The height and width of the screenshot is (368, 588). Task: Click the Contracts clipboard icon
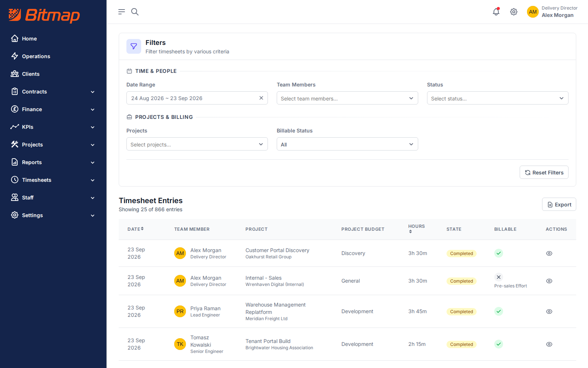click(15, 91)
